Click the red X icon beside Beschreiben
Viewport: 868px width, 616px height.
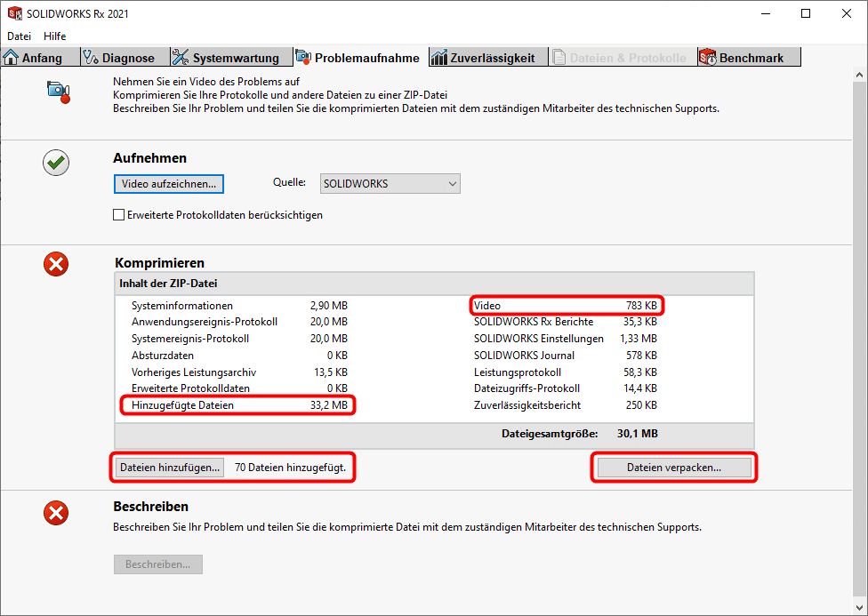[56, 512]
